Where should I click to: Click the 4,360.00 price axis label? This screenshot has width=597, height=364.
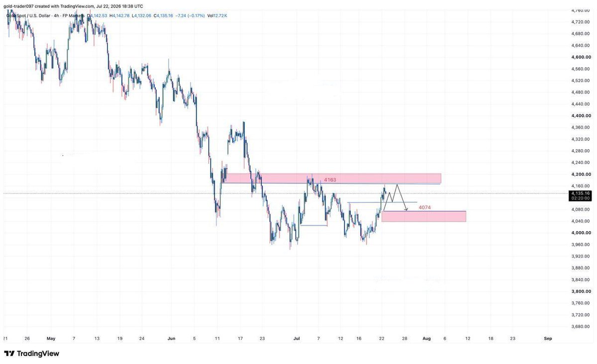[581, 127]
